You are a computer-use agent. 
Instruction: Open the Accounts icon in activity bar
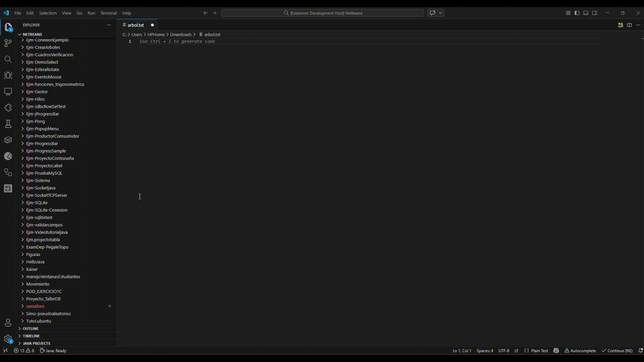point(8,323)
